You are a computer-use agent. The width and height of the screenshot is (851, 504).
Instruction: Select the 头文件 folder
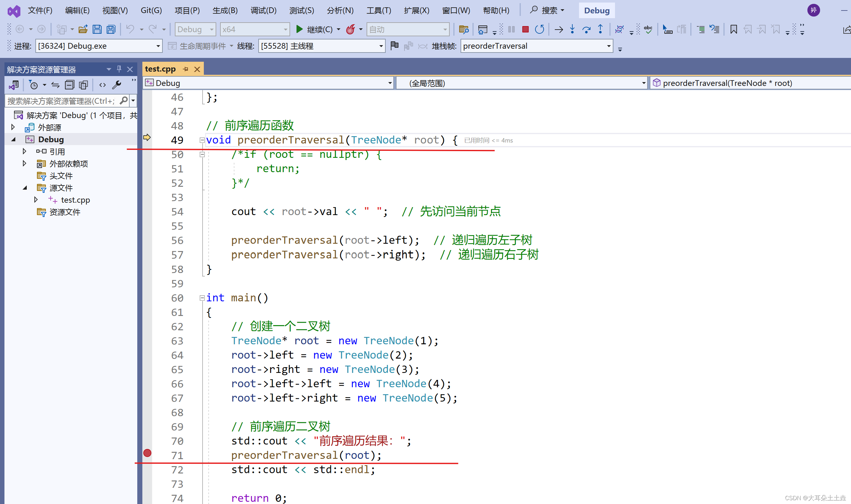(x=61, y=176)
